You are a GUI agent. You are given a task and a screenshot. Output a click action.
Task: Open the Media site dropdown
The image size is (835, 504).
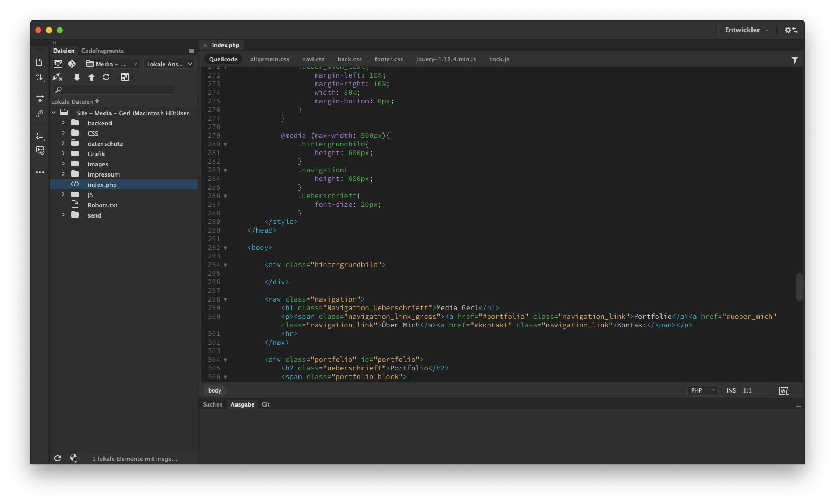pyautogui.click(x=113, y=64)
